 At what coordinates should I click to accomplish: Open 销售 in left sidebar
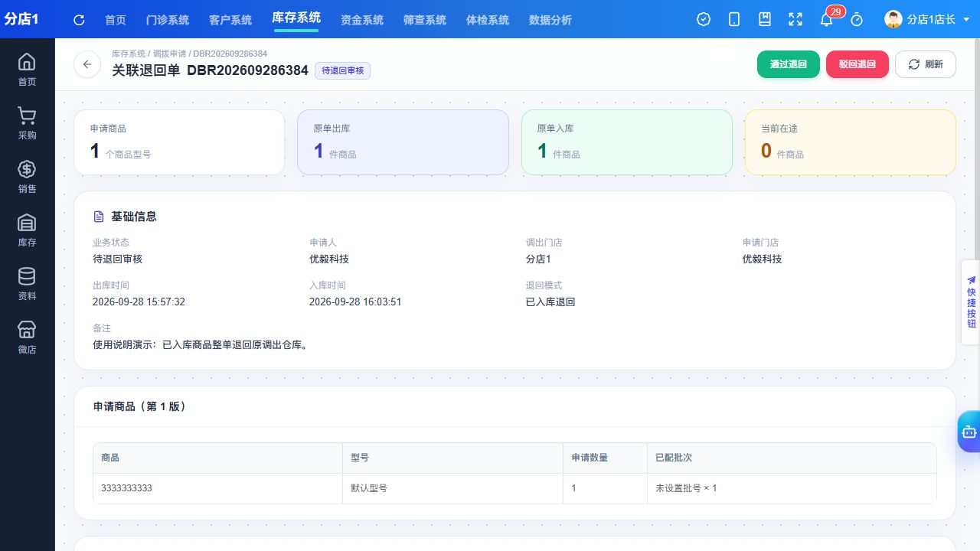pos(27,176)
